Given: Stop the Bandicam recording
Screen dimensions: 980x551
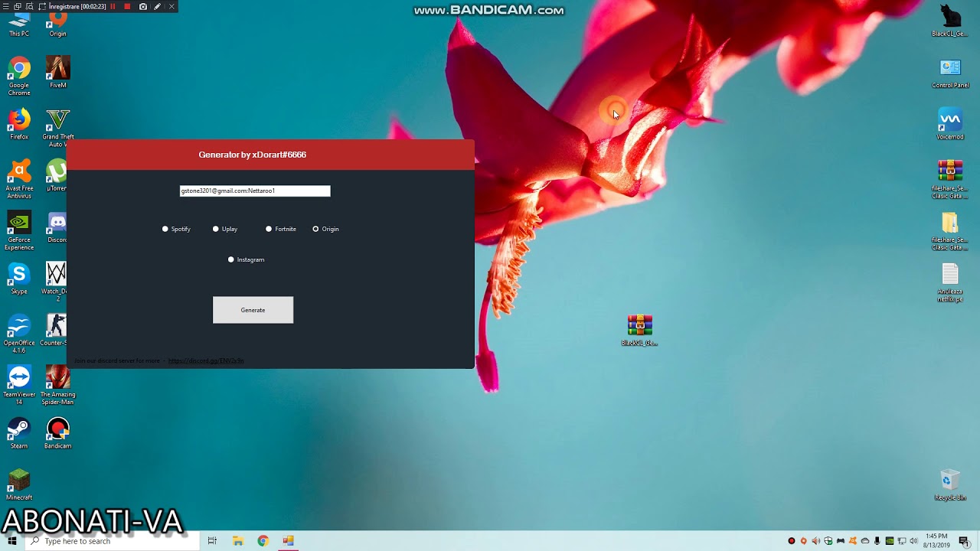Looking at the screenshot, I should [127, 6].
